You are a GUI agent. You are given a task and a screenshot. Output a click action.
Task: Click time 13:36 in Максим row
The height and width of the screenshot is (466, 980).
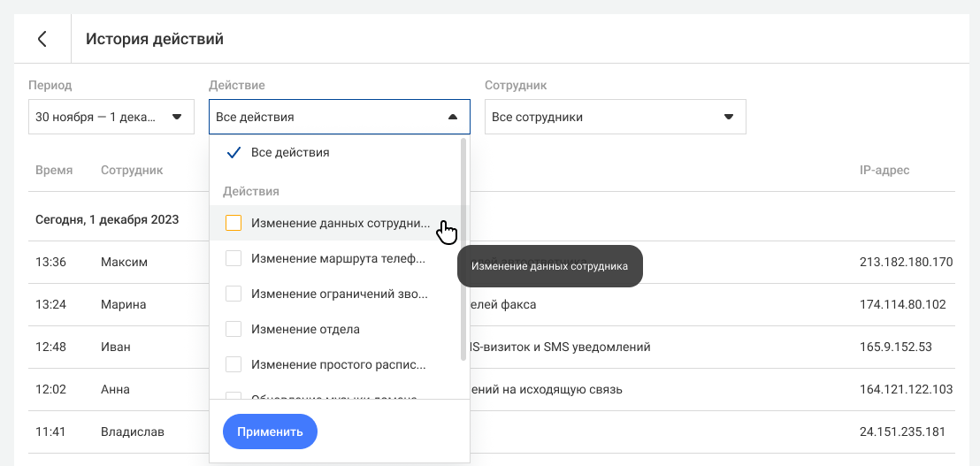[50, 263]
